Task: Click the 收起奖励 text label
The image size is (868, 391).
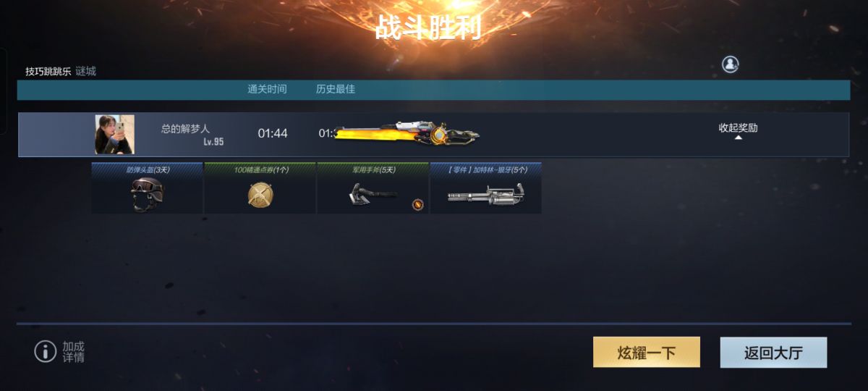Action: tap(738, 127)
